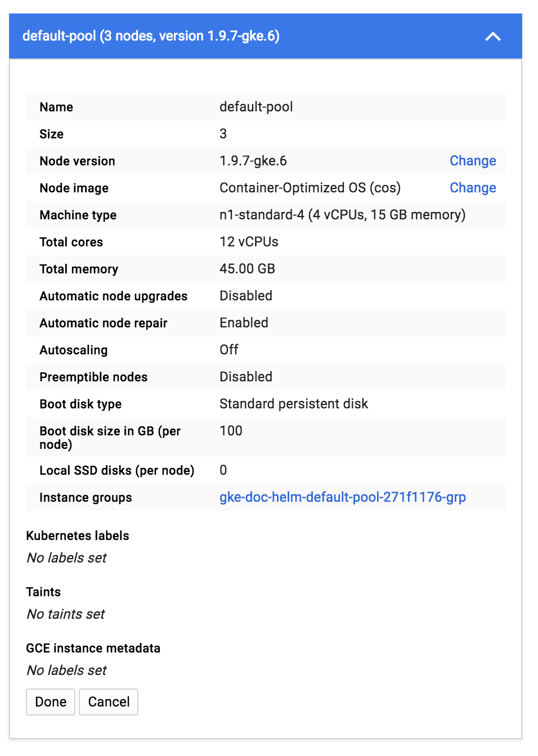Change the Node image

coord(473,188)
